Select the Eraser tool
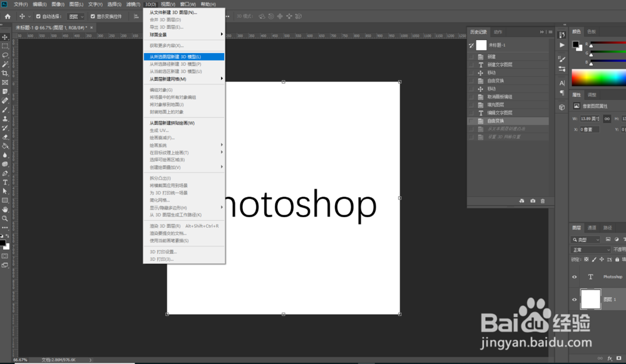This screenshot has width=626, height=364. (5, 137)
